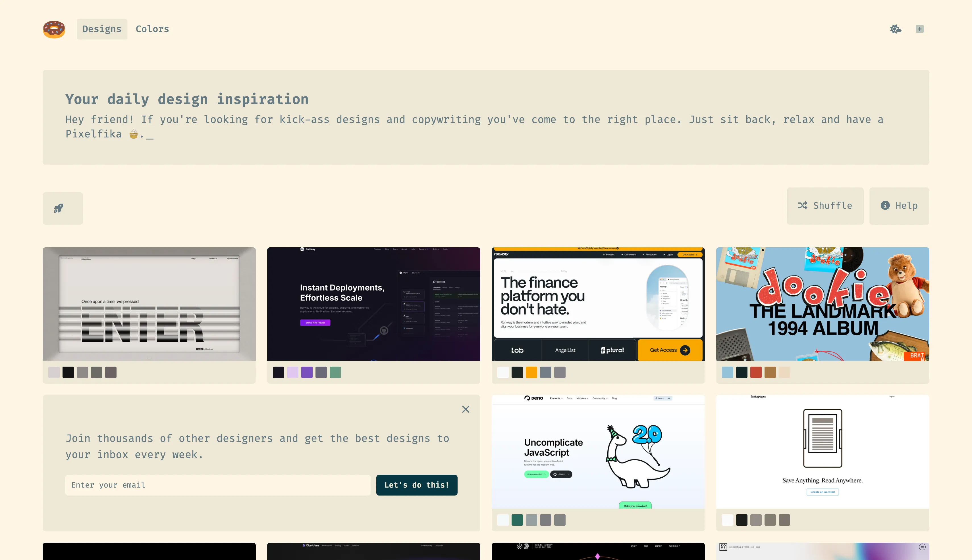Open the Deno Uncomplicate JavaScript thumbnail
Image resolution: width=972 pixels, height=560 pixels.
598,452
